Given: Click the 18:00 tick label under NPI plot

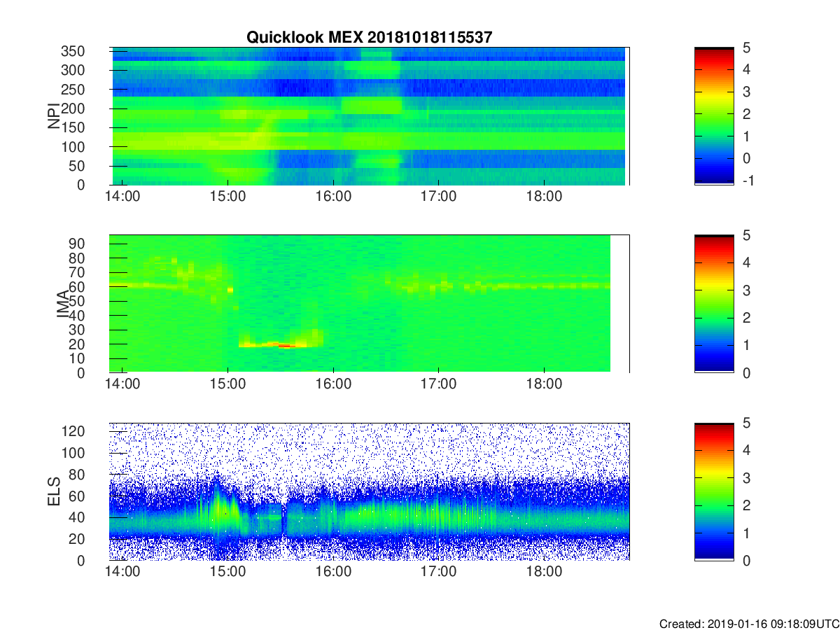Looking at the screenshot, I should tap(544, 197).
